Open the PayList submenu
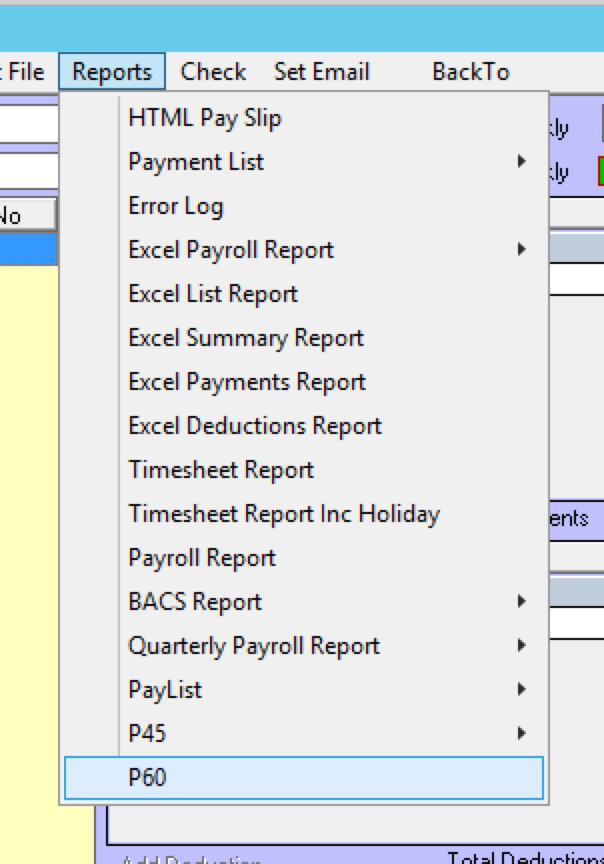Image resolution: width=604 pixels, height=864 pixels. (x=165, y=690)
